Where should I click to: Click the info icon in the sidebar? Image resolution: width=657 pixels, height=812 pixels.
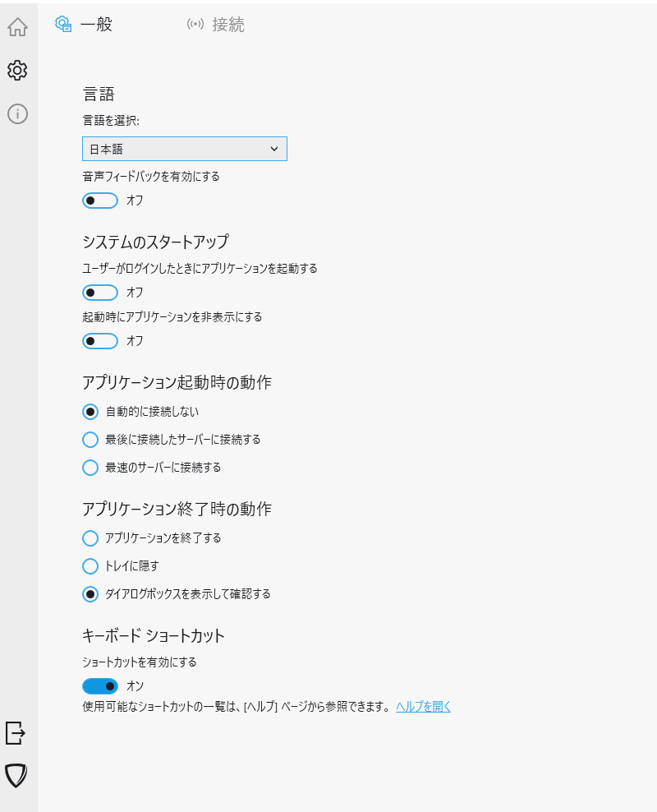16,113
